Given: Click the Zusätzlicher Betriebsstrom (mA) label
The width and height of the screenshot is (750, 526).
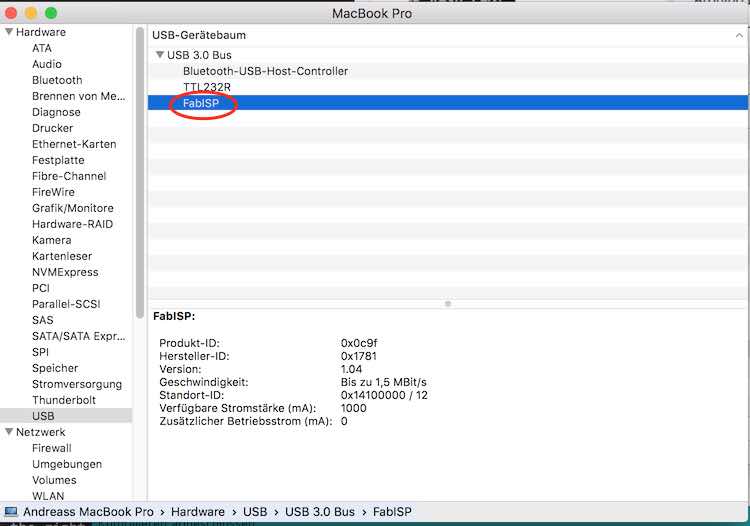Looking at the screenshot, I should [245, 421].
